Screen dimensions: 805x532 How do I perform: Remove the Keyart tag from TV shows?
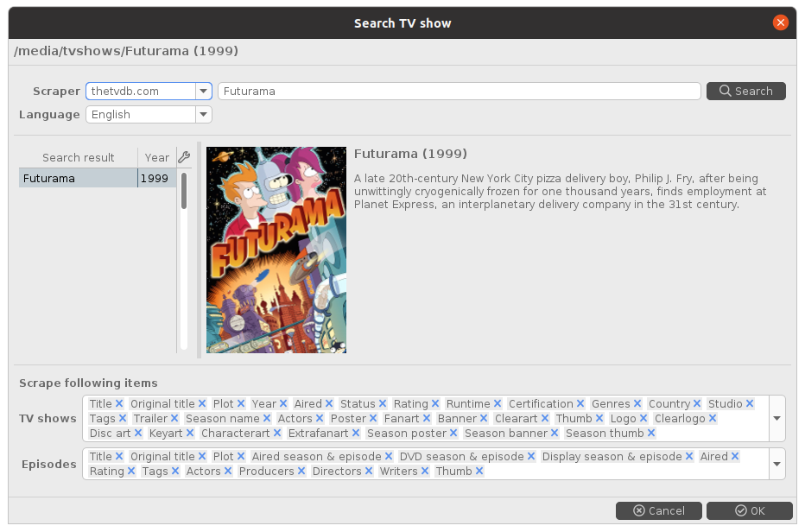pos(190,434)
